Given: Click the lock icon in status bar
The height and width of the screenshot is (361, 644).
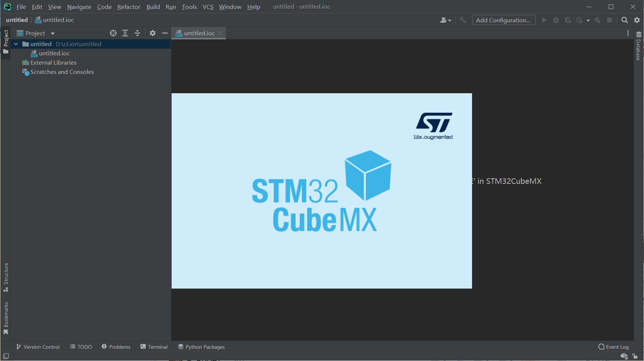Looking at the screenshot, I should [x=635, y=356].
